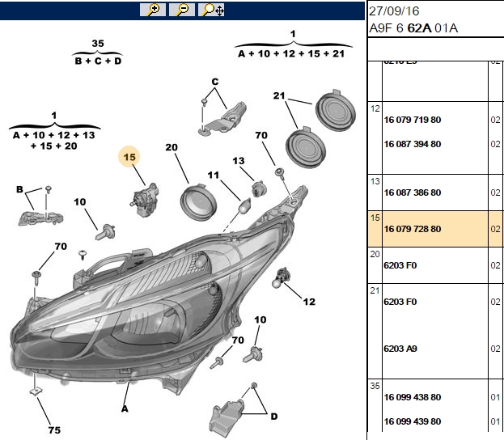Activate the magnifier with move arrows tool
The height and width of the screenshot is (440, 504).
click(211, 10)
